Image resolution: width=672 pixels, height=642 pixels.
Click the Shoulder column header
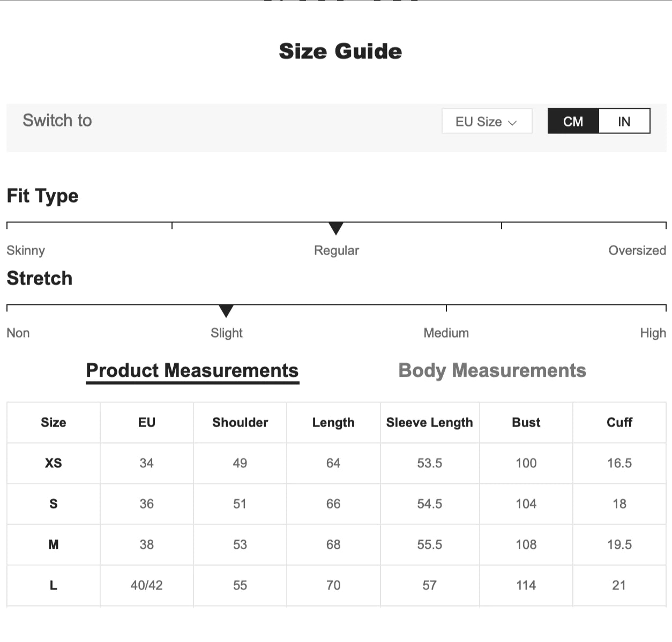(240, 422)
